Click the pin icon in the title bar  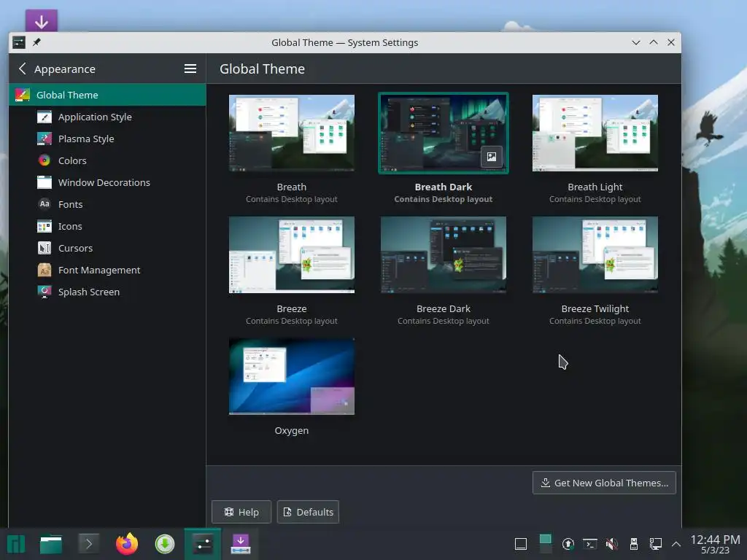click(x=36, y=42)
